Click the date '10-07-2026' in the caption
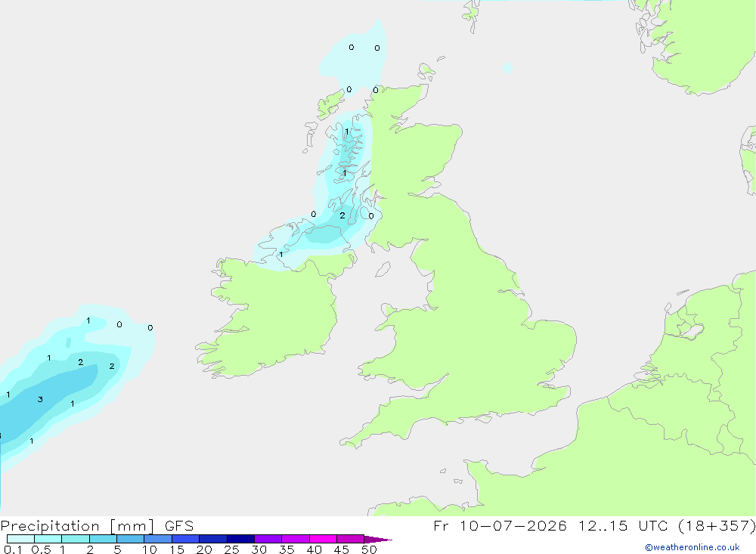756x554 pixels. (x=513, y=525)
